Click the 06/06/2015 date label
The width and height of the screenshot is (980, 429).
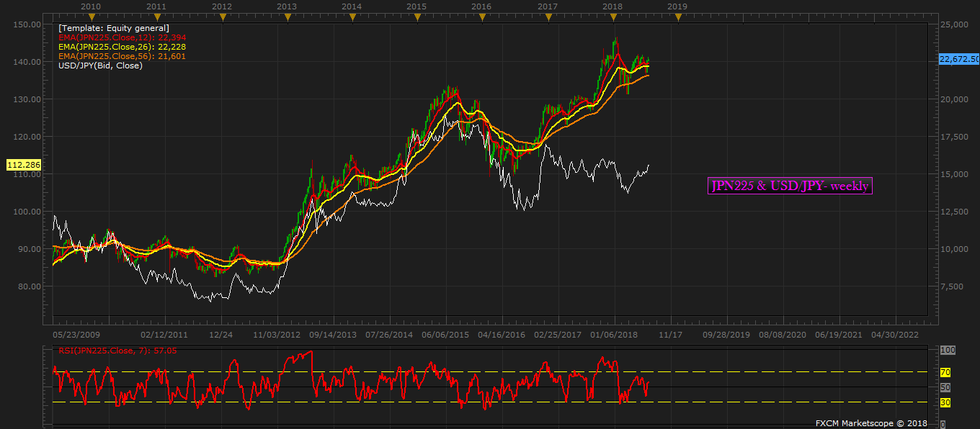pos(445,335)
